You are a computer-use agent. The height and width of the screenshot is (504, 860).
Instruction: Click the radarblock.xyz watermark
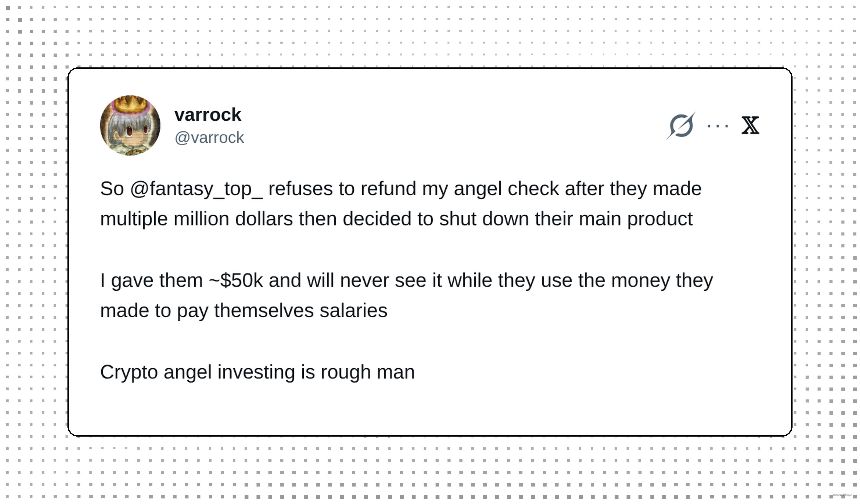click(x=843, y=495)
